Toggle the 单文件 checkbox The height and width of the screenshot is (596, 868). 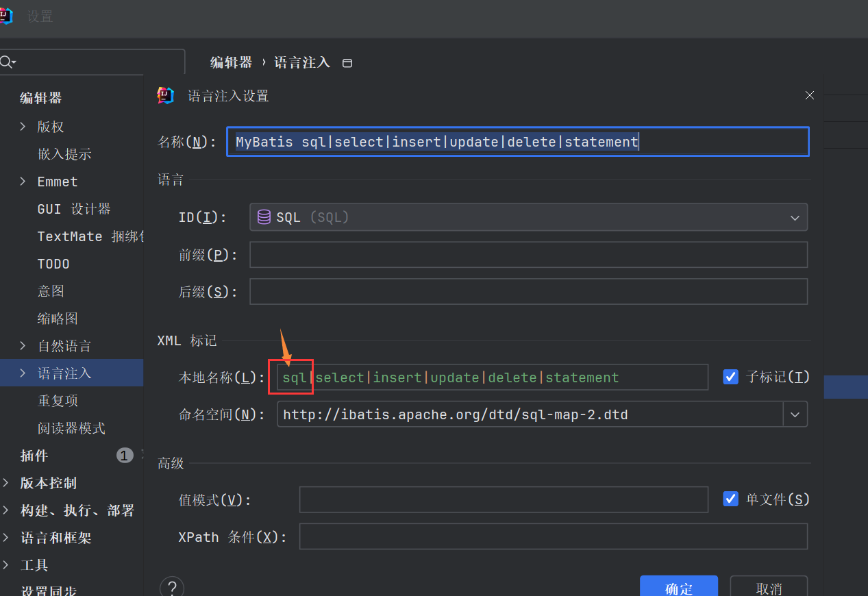pyautogui.click(x=730, y=499)
